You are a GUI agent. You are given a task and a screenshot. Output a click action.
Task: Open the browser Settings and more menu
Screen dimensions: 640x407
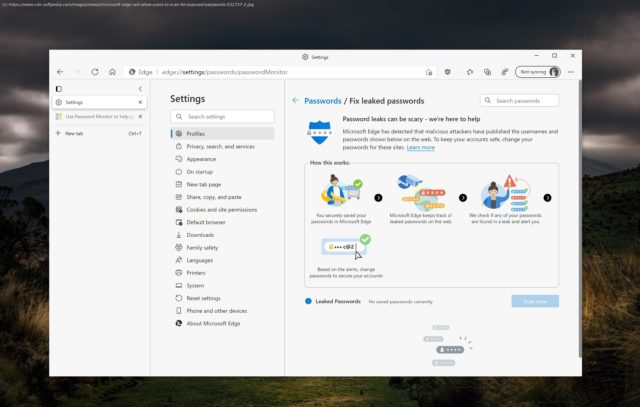click(572, 72)
